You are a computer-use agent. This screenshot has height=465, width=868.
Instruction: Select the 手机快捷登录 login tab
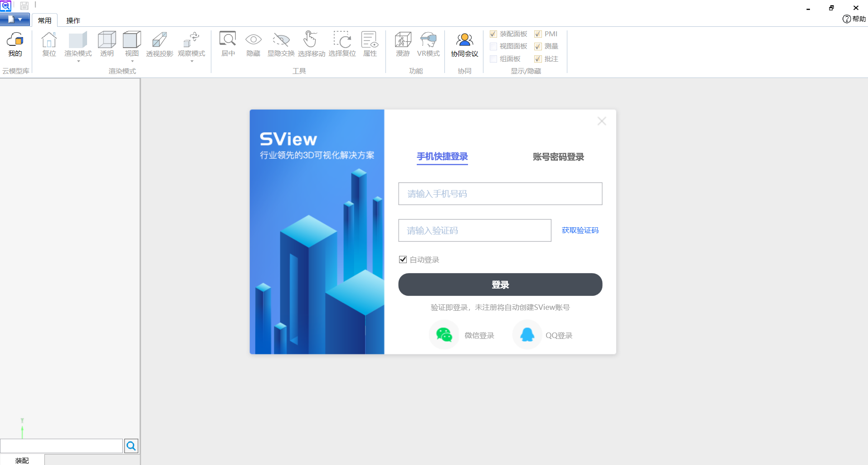pyautogui.click(x=442, y=157)
